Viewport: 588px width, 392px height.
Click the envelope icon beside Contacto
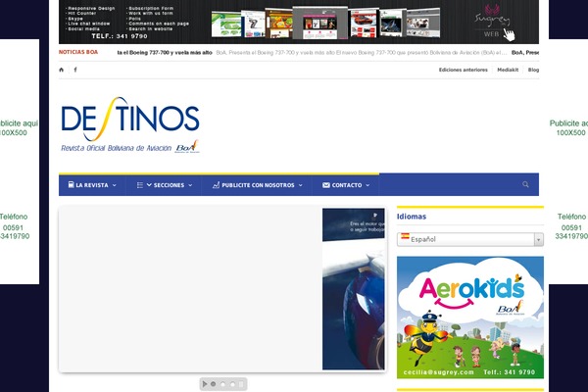point(326,185)
